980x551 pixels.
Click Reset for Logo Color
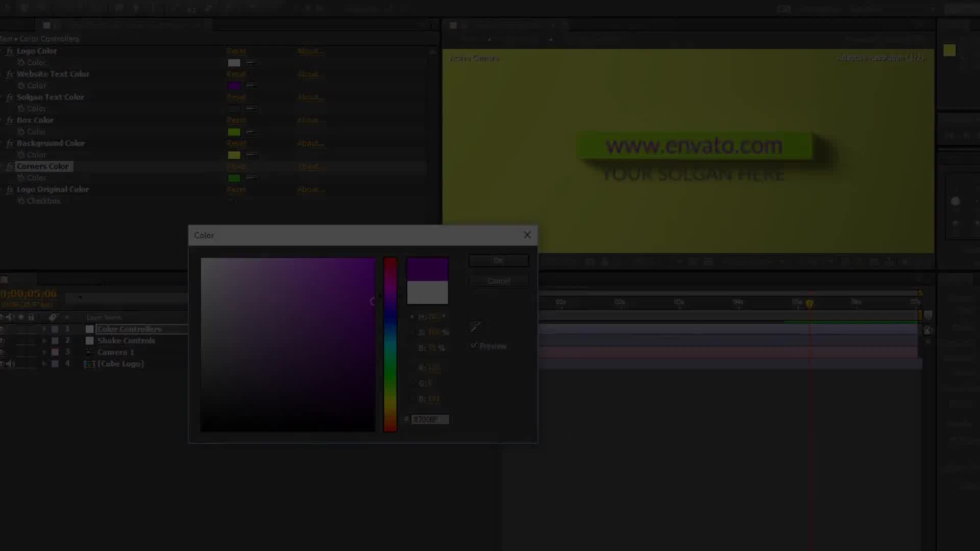[x=236, y=51]
